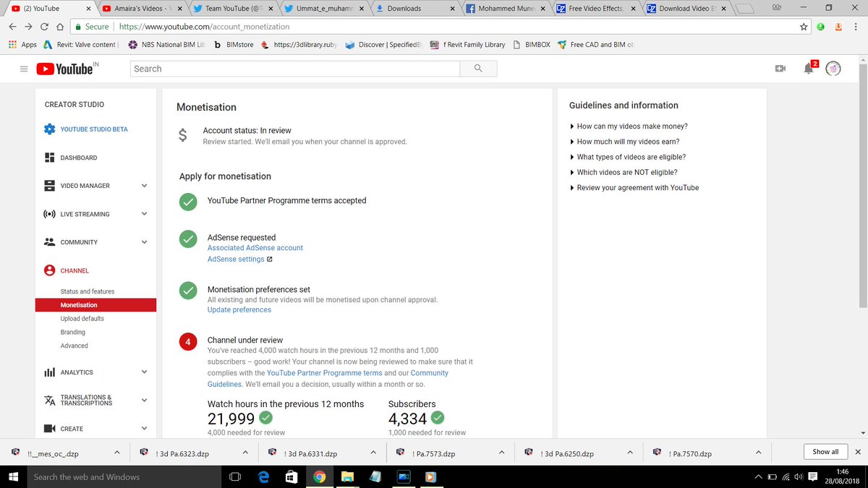Open Microsoft Edge from the taskbar
Screen dimensions: 868x488
[264, 477]
